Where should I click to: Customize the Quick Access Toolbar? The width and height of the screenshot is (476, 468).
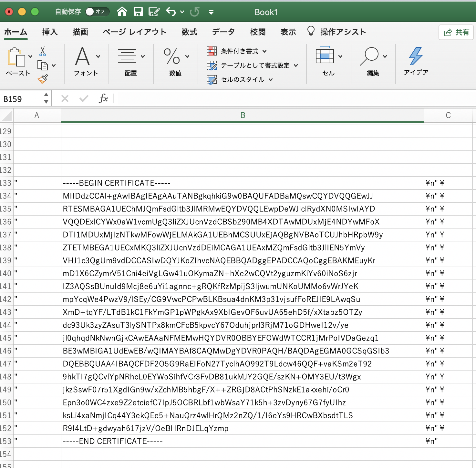coord(211,12)
